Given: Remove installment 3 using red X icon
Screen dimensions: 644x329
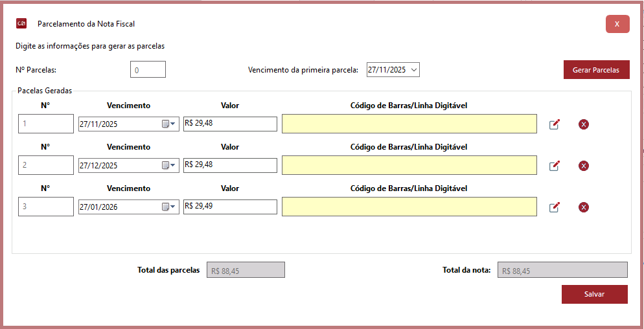Looking at the screenshot, I should tap(583, 207).
